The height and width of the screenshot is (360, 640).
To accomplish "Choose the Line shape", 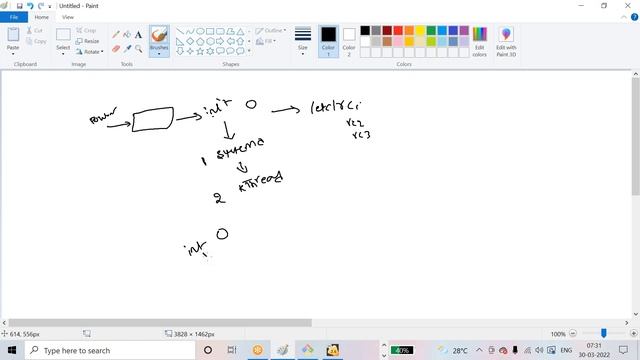I will (180, 31).
